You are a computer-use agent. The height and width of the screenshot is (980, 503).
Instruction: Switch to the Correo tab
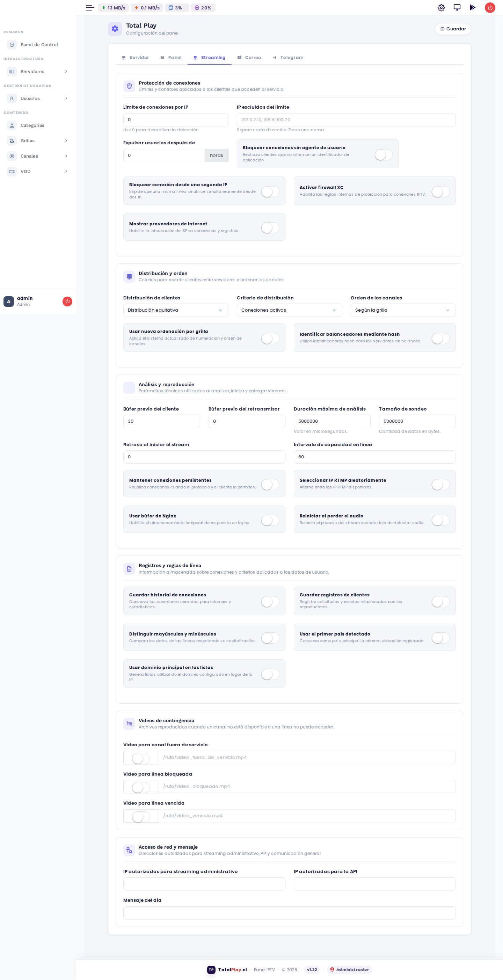tap(249, 57)
